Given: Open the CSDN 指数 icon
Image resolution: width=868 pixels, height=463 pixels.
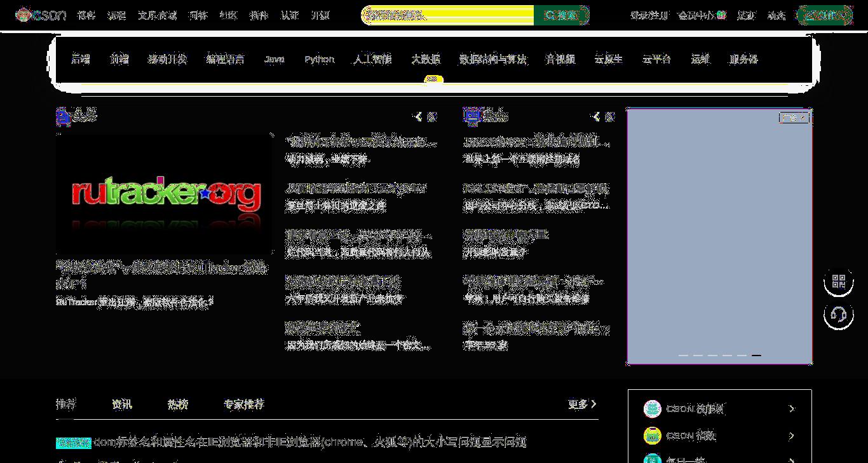Looking at the screenshot, I should click(652, 436).
